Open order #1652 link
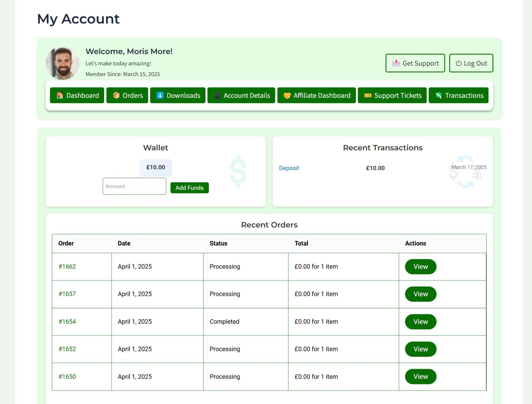Screen dimensions: 532x404 point(67,349)
